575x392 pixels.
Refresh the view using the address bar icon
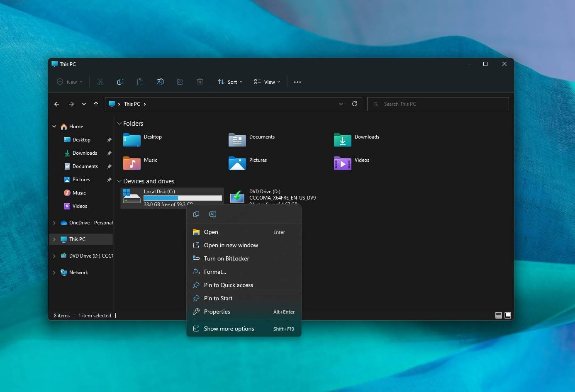[x=355, y=104]
